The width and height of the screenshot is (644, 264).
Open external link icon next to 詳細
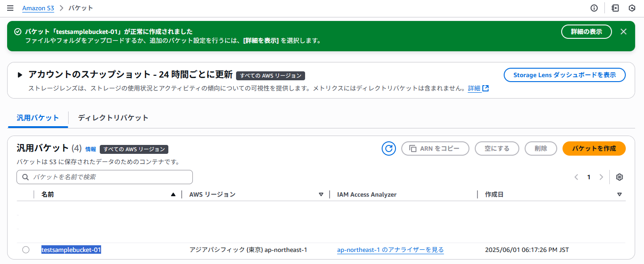485,88
